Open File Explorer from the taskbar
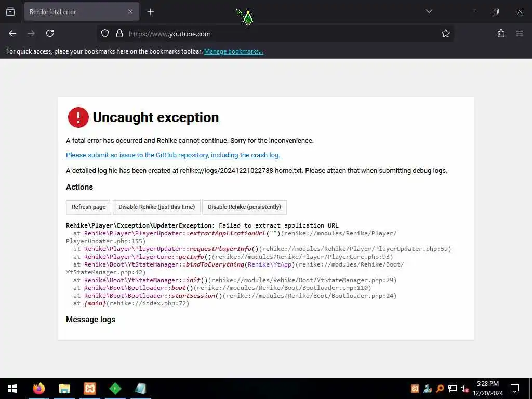 (x=64, y=389)
